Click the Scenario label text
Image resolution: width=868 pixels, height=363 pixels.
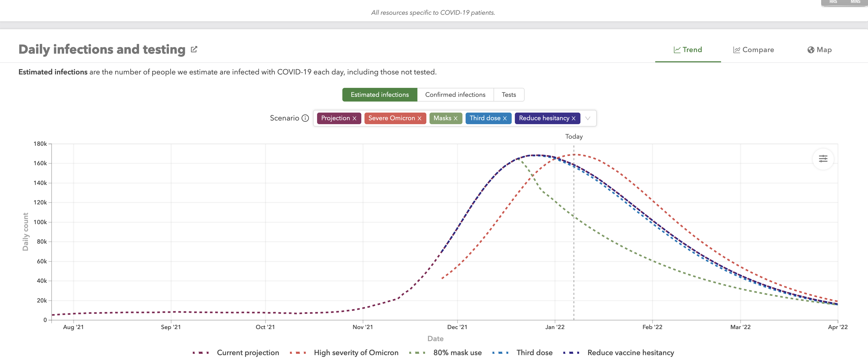pyautogui.click(x=284, y=118)
